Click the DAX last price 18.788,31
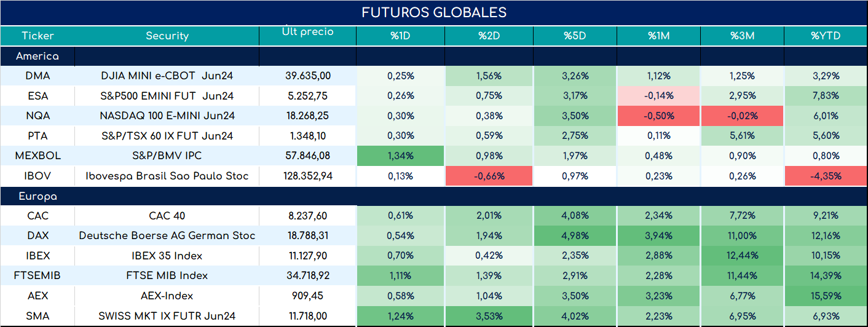 (x=308, y=235)
